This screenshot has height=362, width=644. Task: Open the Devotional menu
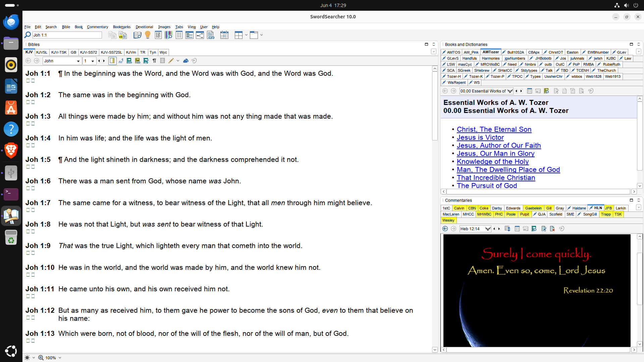point(144,27)
